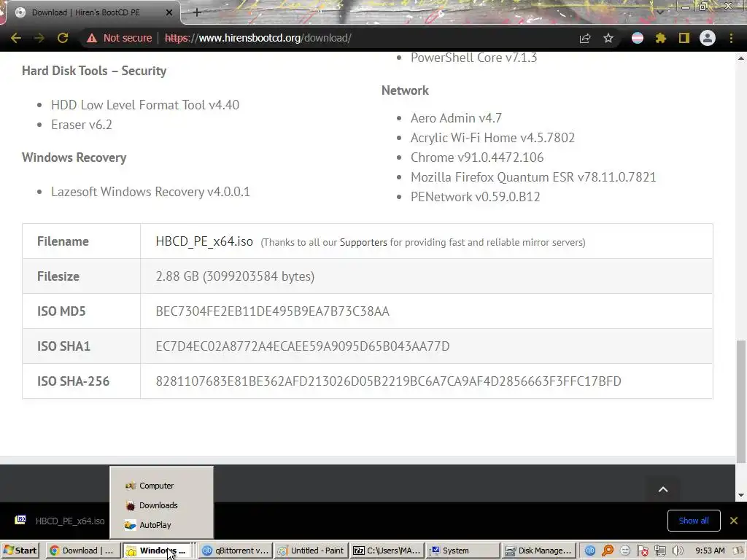Click the PowerShell Core v7.1.3 entry
Screen dimensions: 747x560
pyautogui.click(x=473, y=58)
